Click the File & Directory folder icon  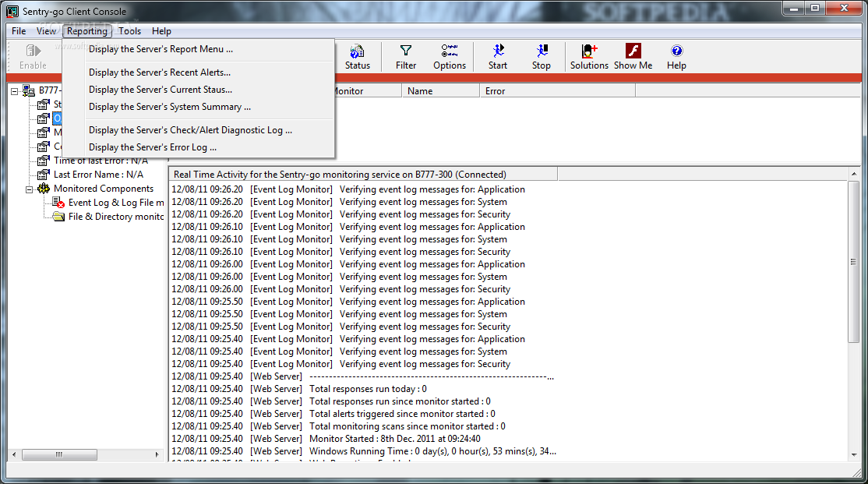[x=58, y=217]
